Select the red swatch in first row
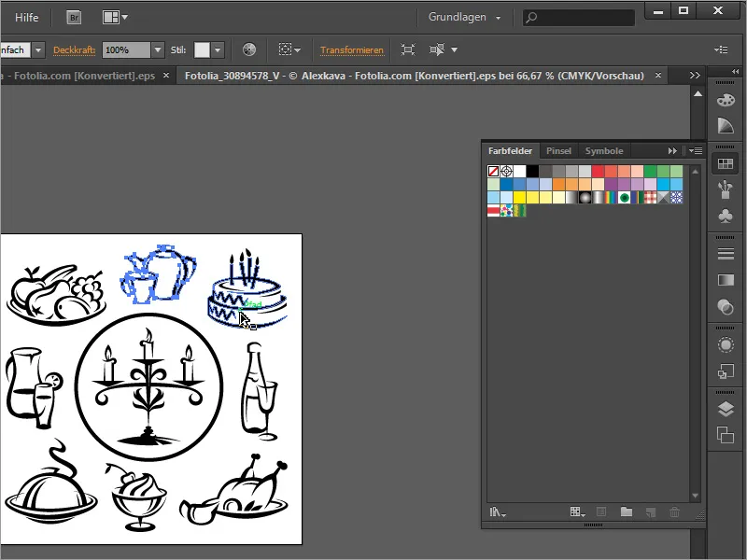The image size is (747, 560). 598,171
